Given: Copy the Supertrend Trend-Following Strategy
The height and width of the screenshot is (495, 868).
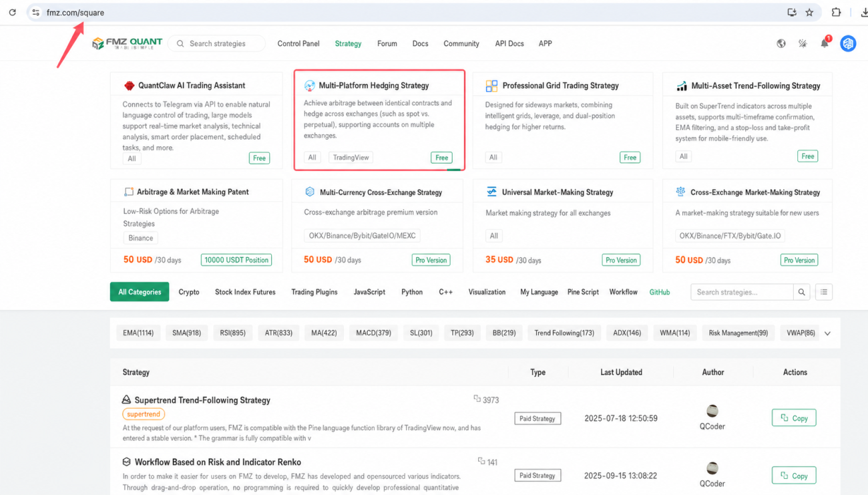Looking at the screenshot, I should pos(794,418).
